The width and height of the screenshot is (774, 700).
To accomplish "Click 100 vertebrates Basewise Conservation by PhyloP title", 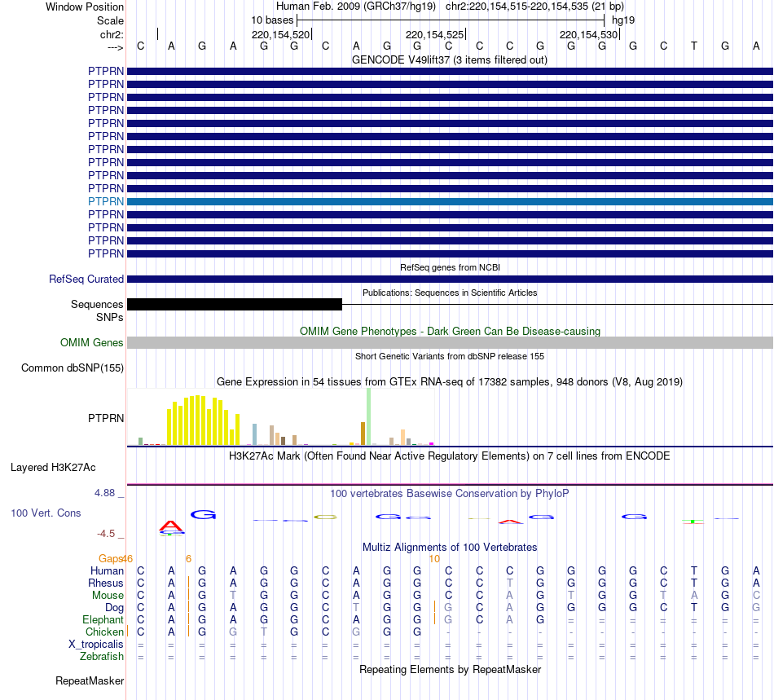I will (x=450, y=493).
